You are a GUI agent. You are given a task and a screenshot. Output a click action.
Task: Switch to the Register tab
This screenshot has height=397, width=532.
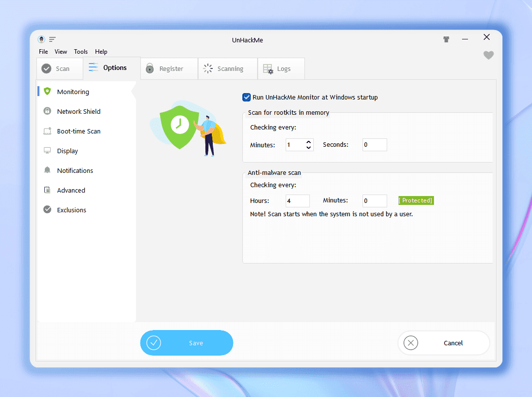[x=169, y=68]
